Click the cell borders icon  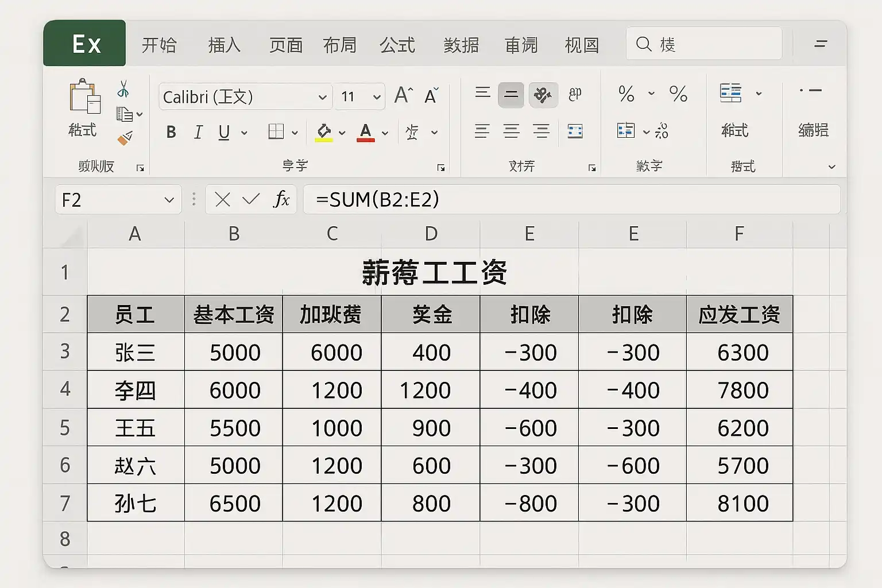point(276,132)
